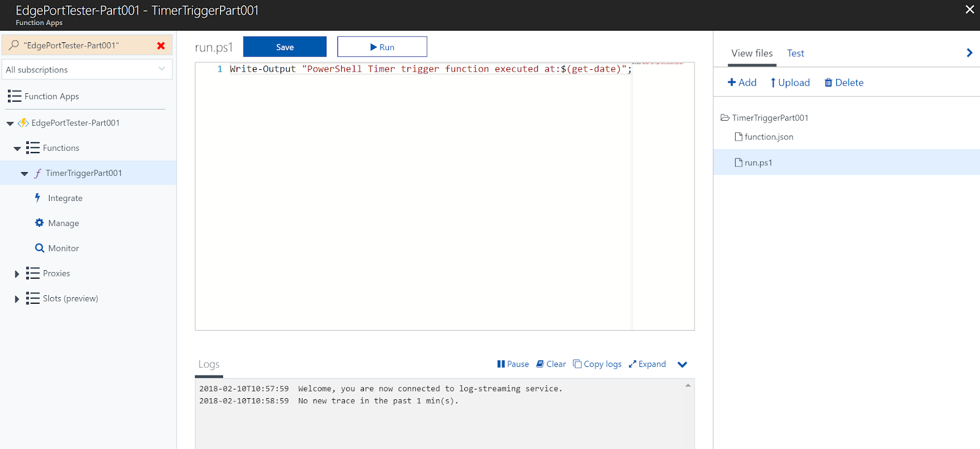The image size is (980, 449).
Task: Delete the selected file
Action: coord(844,83)
